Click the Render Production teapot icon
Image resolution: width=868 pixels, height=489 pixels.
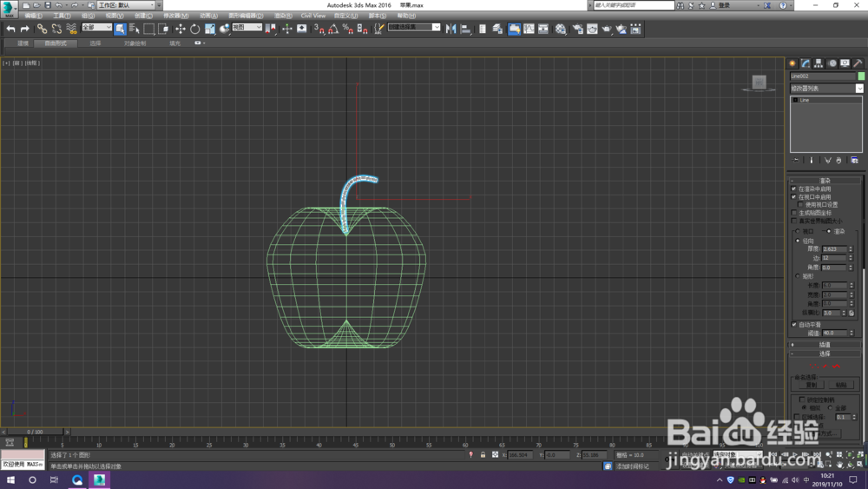[607, 29]
